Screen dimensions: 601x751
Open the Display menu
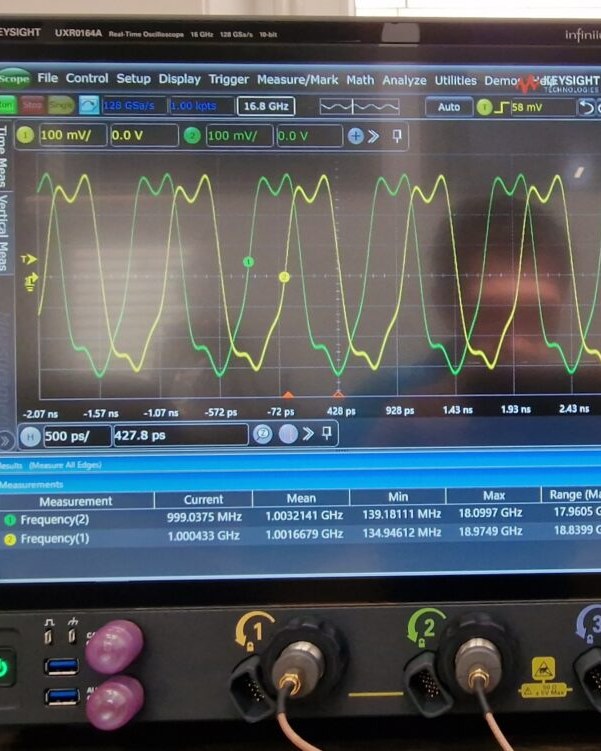pyautogui.click(x=180, y=79)
